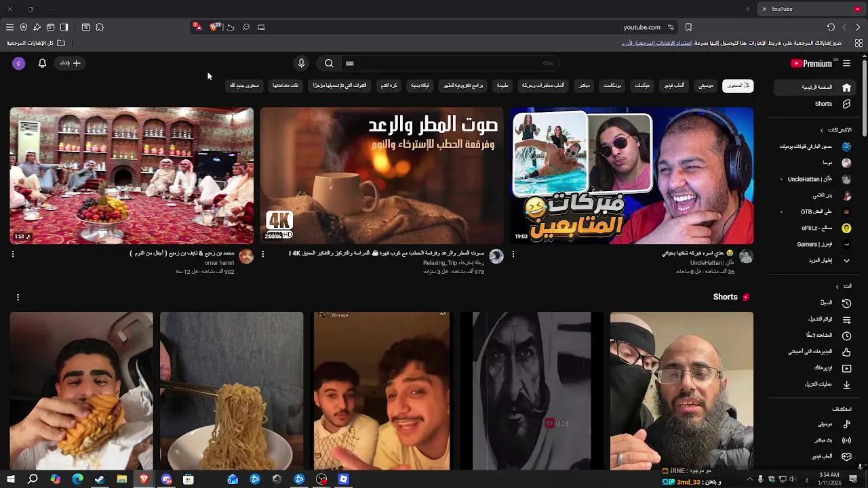Select the Live filter chip
Screen dimensions: 868x488
coord(584,86)
